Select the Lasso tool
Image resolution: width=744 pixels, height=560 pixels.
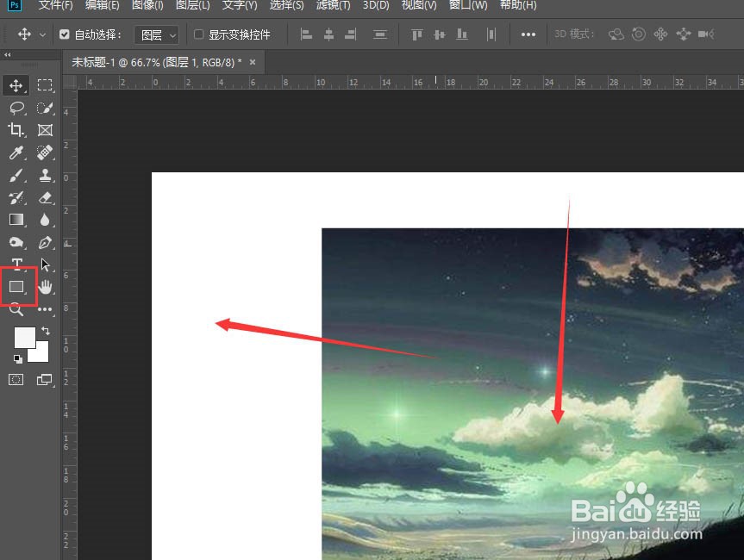16,108
